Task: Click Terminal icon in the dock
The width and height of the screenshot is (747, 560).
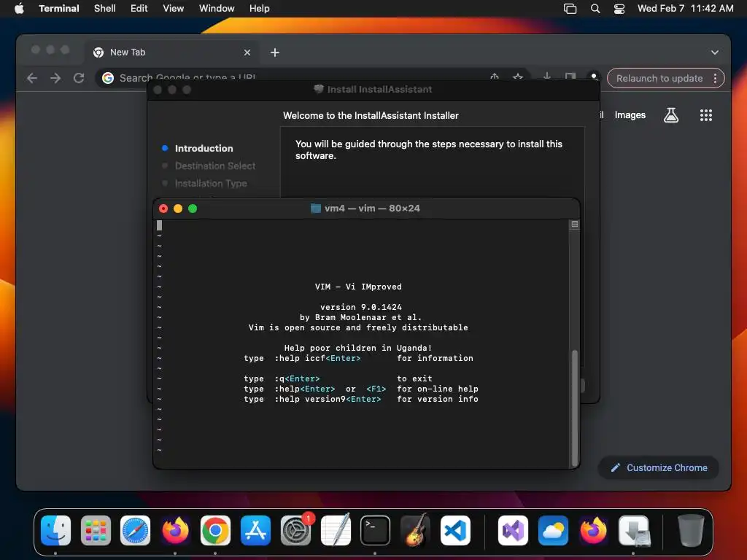Action: (x=376, y=530)
